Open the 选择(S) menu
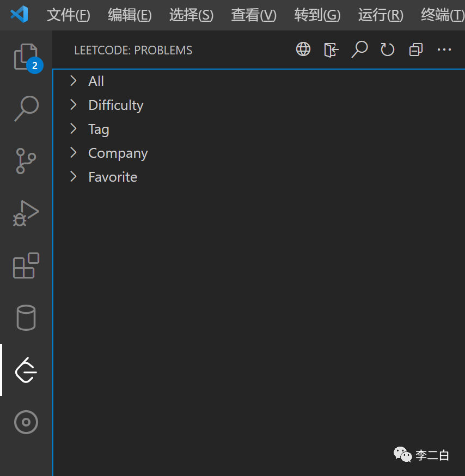This screenshot has width=465, height=476. (x=191, y=15)
